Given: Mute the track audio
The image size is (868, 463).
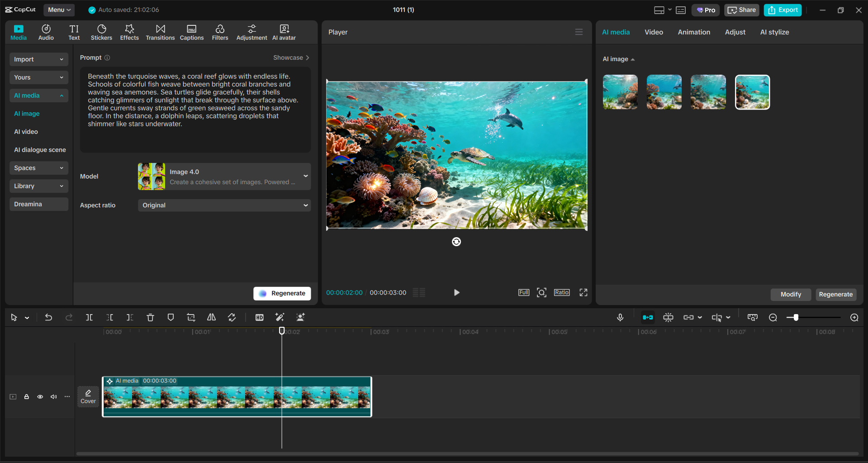Looking at the screenshot, I should (x=53, y=396).
